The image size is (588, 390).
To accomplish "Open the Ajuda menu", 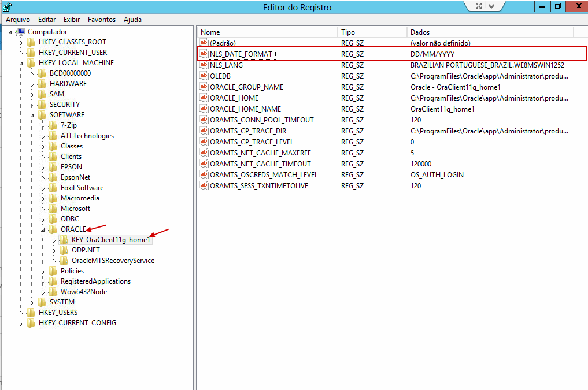I will 133,20.
